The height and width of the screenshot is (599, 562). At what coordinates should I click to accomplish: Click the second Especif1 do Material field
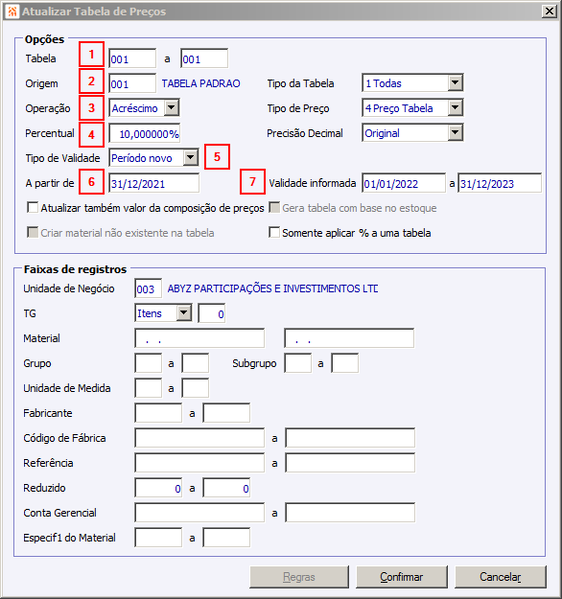point(227,538)
